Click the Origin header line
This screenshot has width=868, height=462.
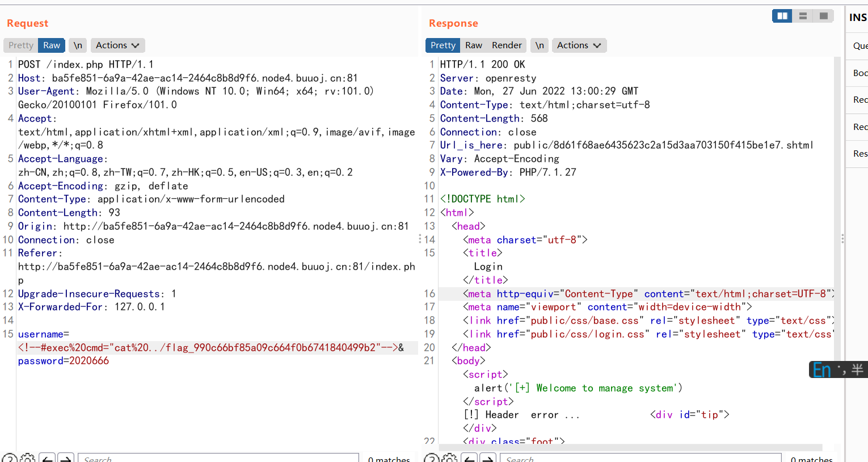pos(213,226)
